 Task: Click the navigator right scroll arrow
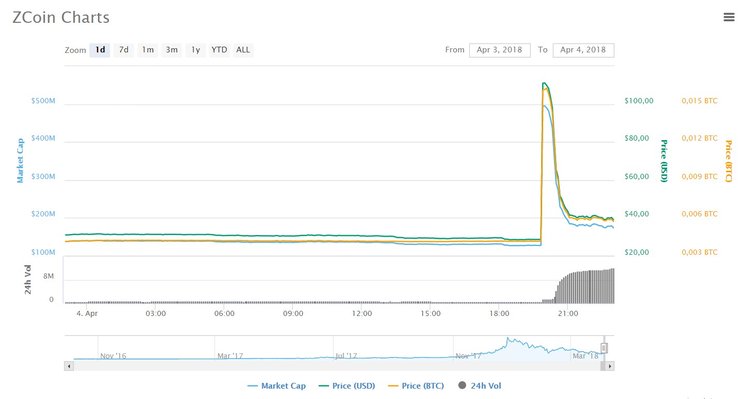(x=610, y=366)
